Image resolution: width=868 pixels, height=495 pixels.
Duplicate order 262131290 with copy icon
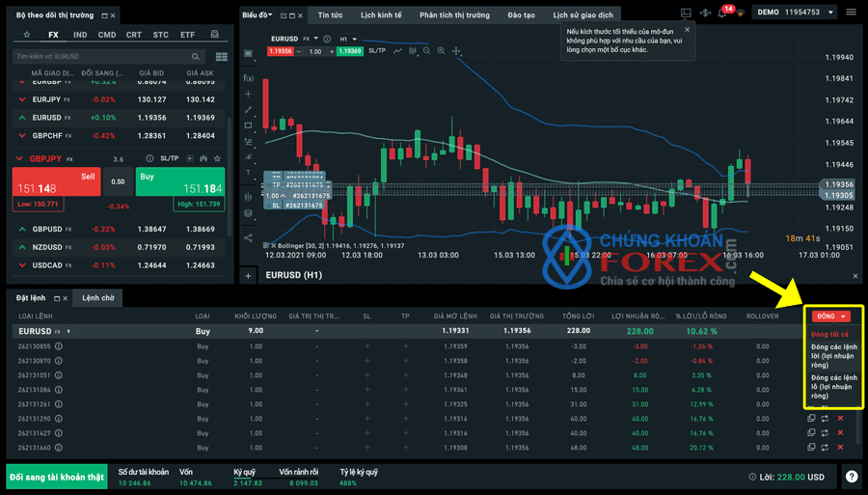coord(811,418)
